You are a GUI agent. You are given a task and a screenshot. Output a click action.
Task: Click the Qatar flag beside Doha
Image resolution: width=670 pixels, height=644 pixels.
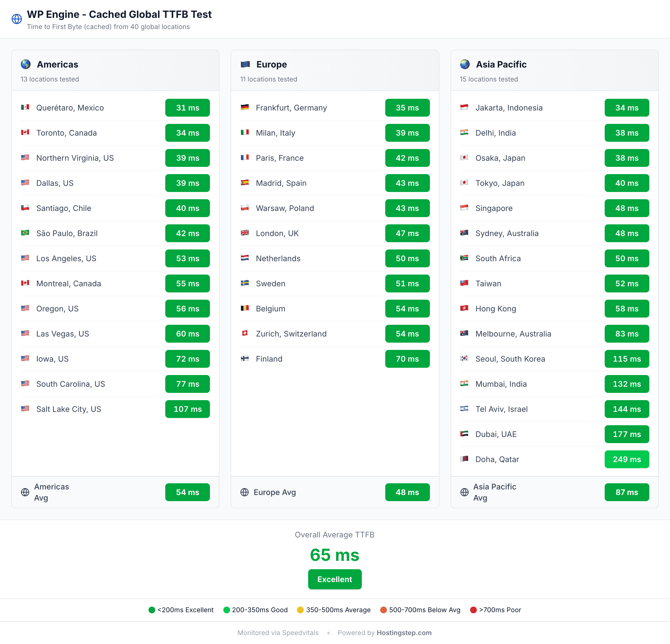[464, 459]
